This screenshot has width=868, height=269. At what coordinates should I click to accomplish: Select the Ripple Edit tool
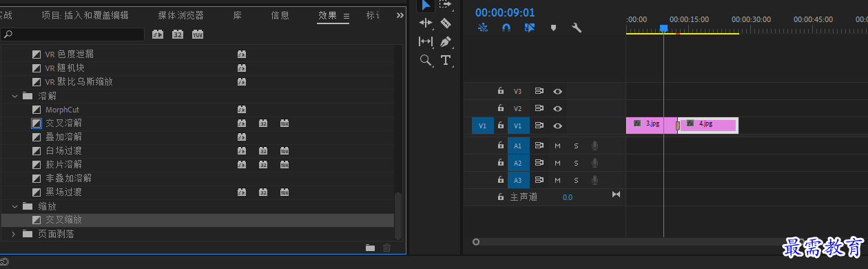(426, 23)
